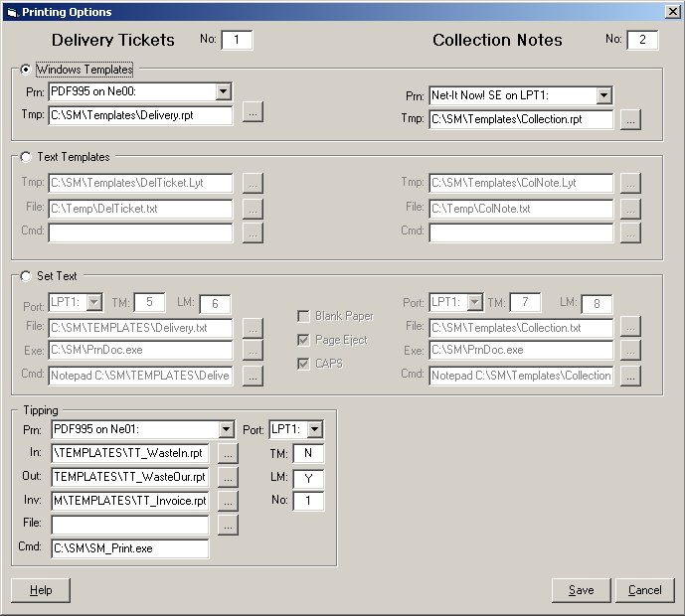Browse for Tipping In TT_WasteIn.rpt
The height and width of the screenshot is (616, 685).
point(228,453)
